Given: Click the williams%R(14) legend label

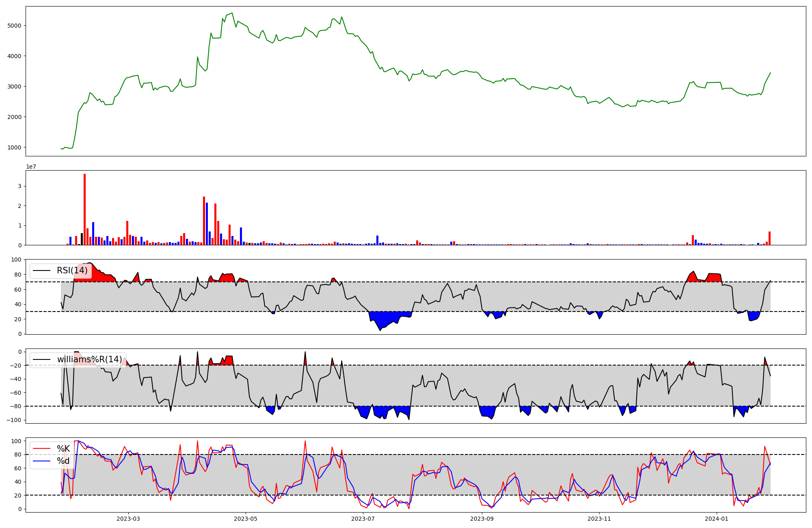Looking at the screenshot, I should (x=89, y=359).
